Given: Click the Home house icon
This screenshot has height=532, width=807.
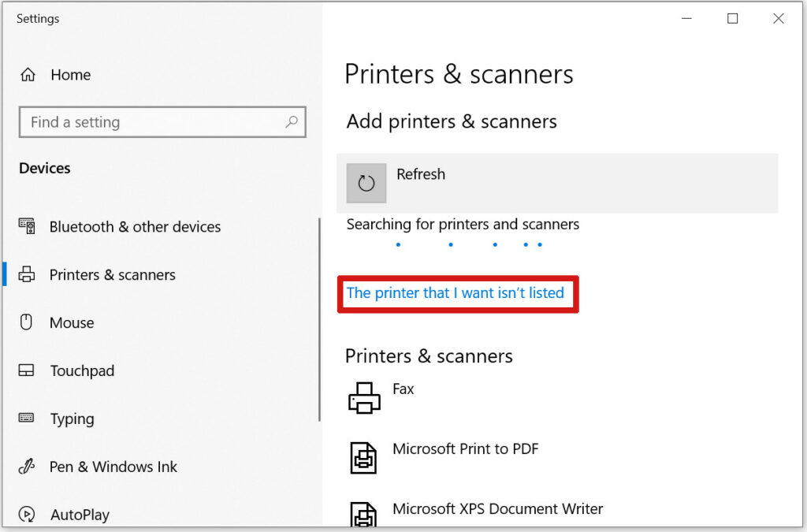Looking at the screenshot, I should [28, 75].
